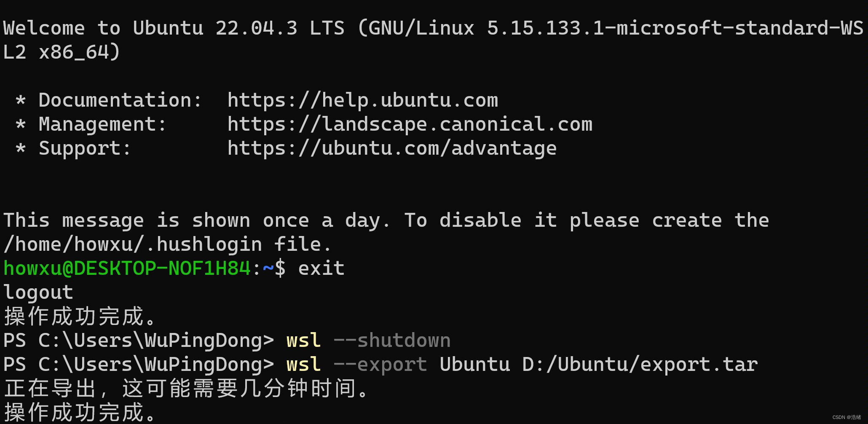
Task: Click the D:/Ubuntu/export.tar file path
Action: 640,365
